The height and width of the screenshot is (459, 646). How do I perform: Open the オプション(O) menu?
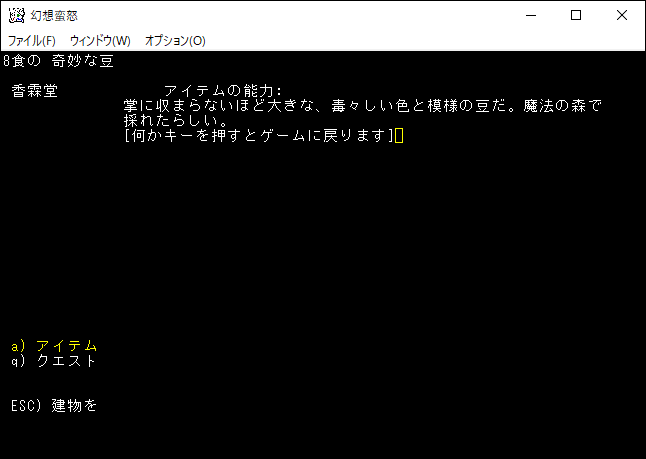coord(175,41)
